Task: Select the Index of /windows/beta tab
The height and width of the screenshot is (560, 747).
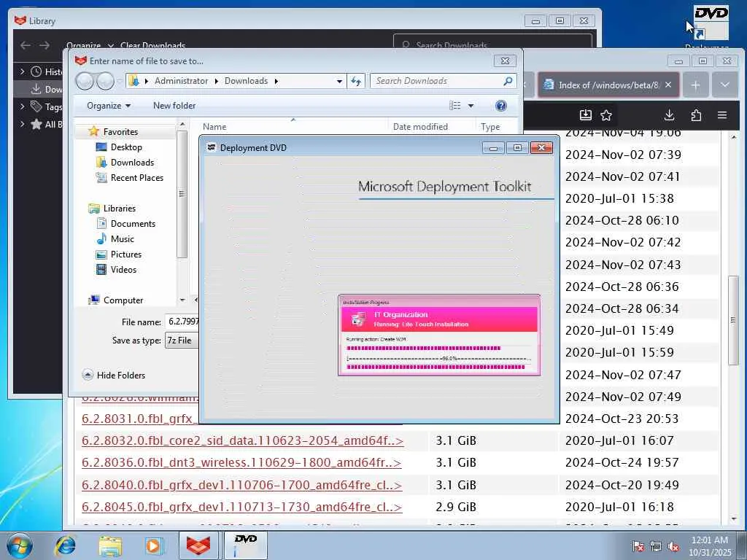Action: coord(608,85)
